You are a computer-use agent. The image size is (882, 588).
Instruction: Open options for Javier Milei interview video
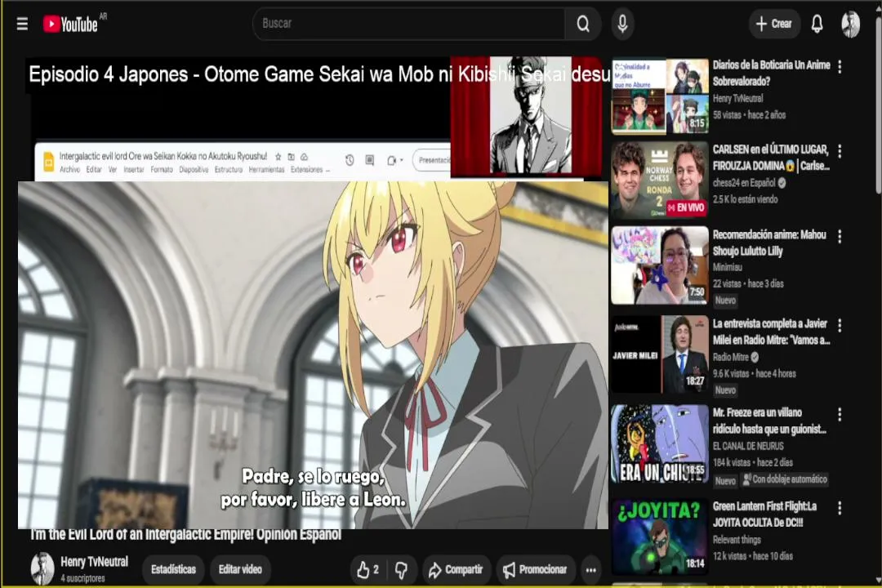pyautogui.click(x=840, y=325)
